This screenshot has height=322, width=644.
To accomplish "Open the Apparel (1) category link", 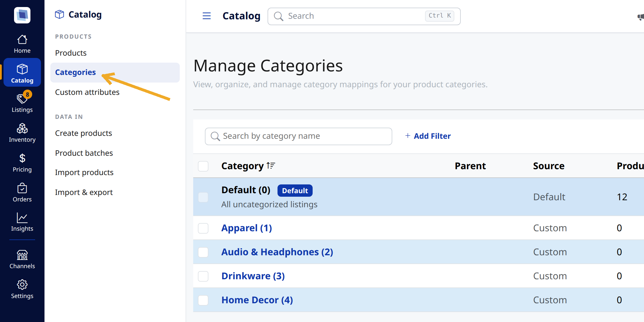I will click(x=246, y=228).
